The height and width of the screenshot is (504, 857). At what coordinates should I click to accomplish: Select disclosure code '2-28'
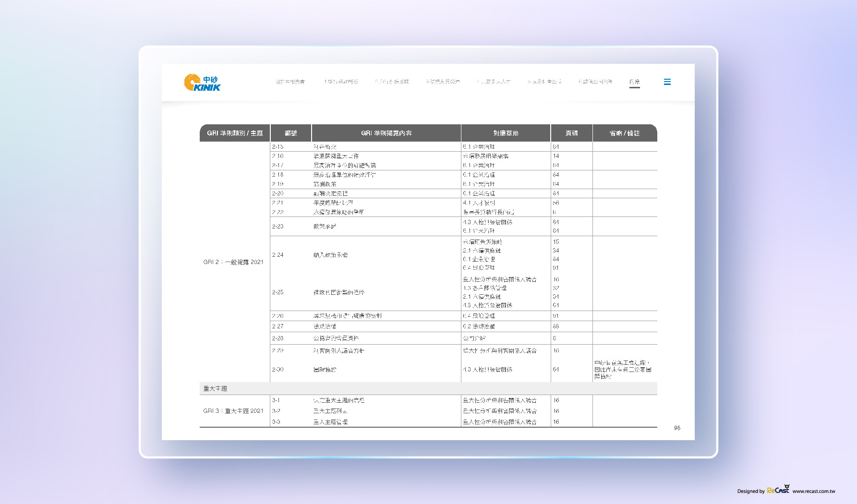[278, 338]
